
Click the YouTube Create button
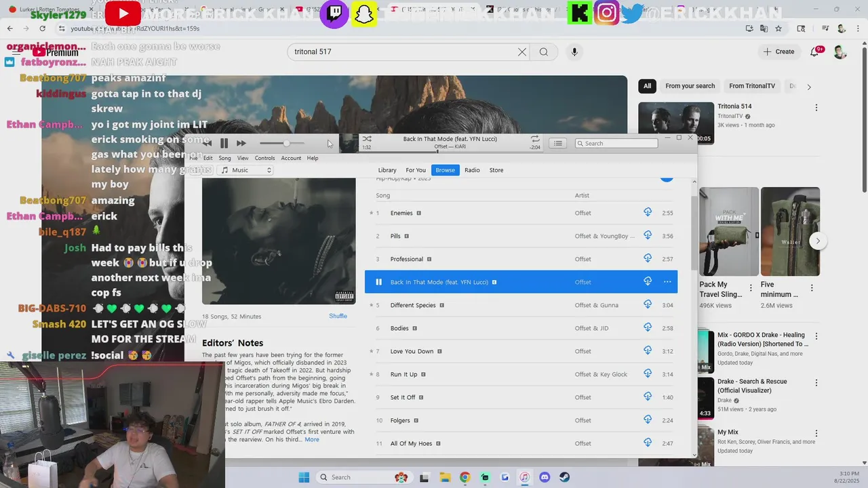[x=778, y=52]
